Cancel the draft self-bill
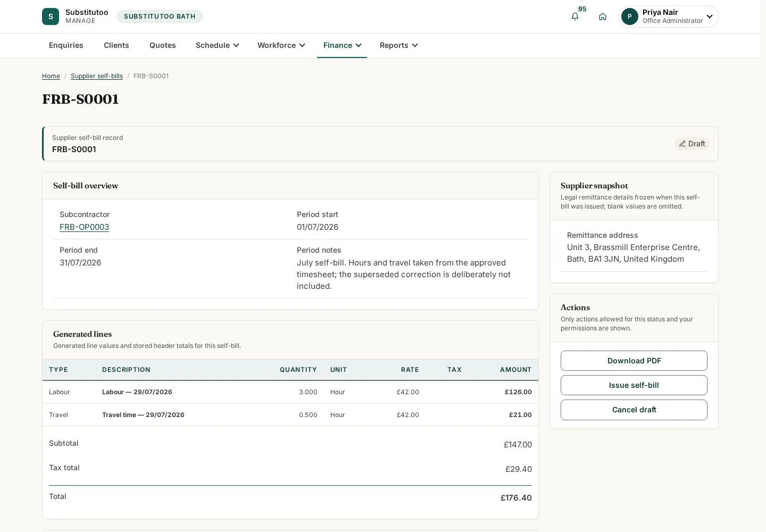 (x=634, y=410)
